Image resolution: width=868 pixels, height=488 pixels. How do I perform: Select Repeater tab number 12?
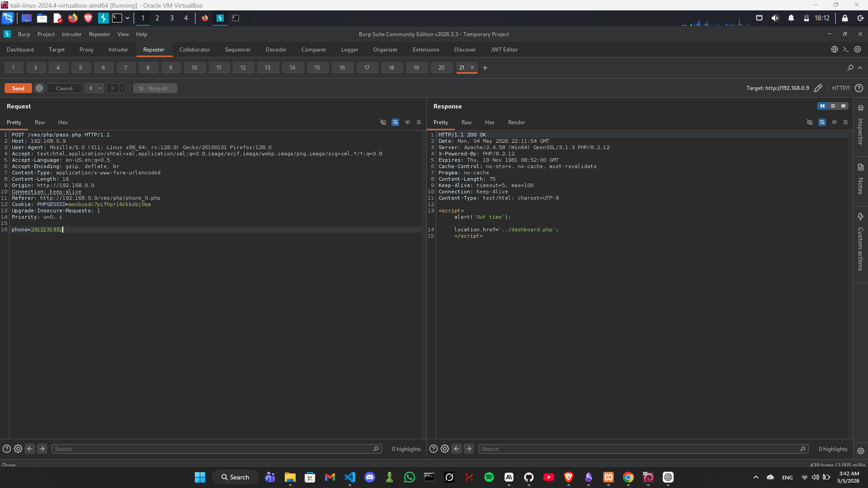pyautogui.click(x=243, y=68)
